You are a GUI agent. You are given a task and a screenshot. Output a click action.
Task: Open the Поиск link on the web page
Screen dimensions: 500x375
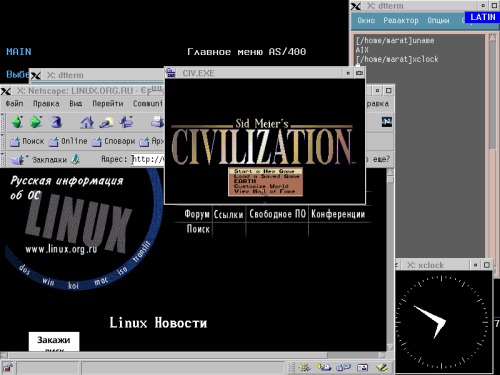pos(198,229)
